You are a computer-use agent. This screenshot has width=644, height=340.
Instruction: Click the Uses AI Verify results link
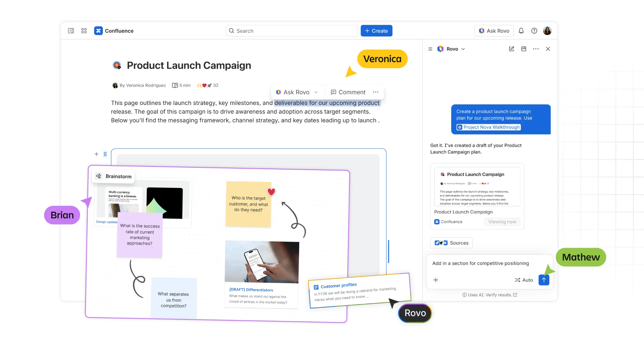(490, 295)
